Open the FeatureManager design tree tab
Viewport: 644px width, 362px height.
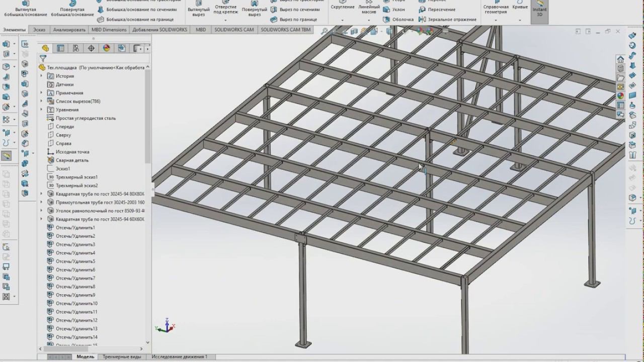pyautogui.click(x=45, y=48)
